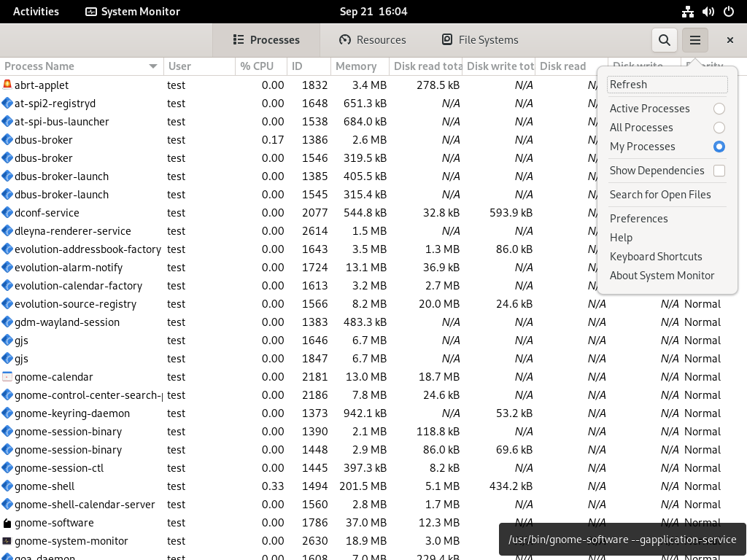Click the gnome-system-monitor process icon
747x560 pixels.
[7, 541]
